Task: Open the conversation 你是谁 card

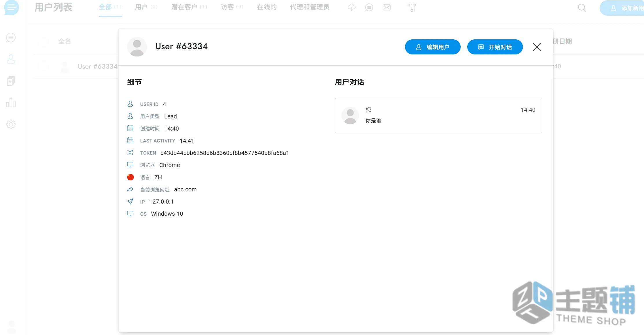Action: pyautogui.click(x=439, y=116)
